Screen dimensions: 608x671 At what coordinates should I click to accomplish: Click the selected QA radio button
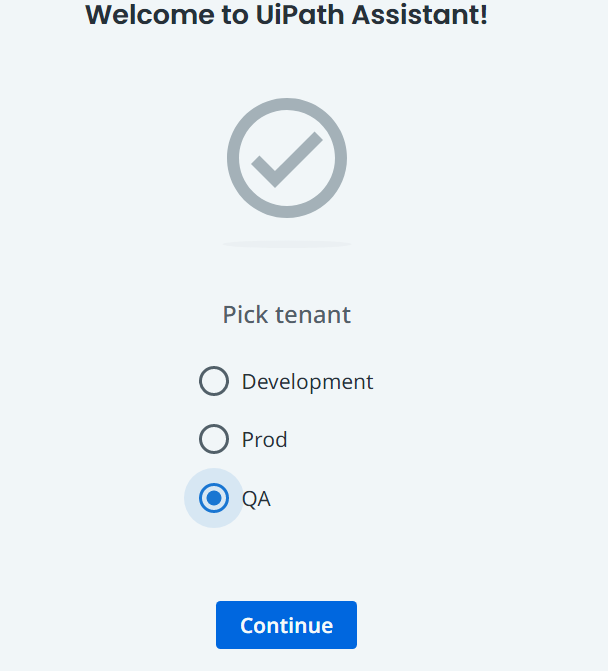click(214, 498)
